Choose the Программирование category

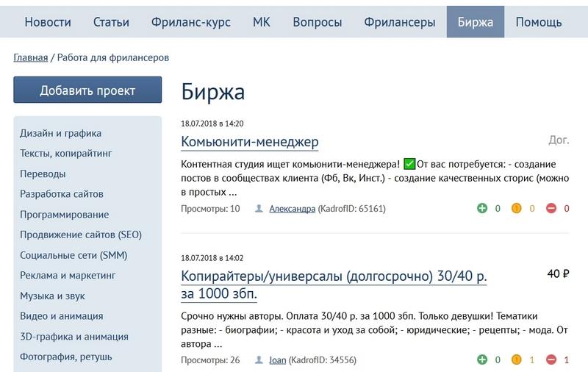click(x=65, y=215)
